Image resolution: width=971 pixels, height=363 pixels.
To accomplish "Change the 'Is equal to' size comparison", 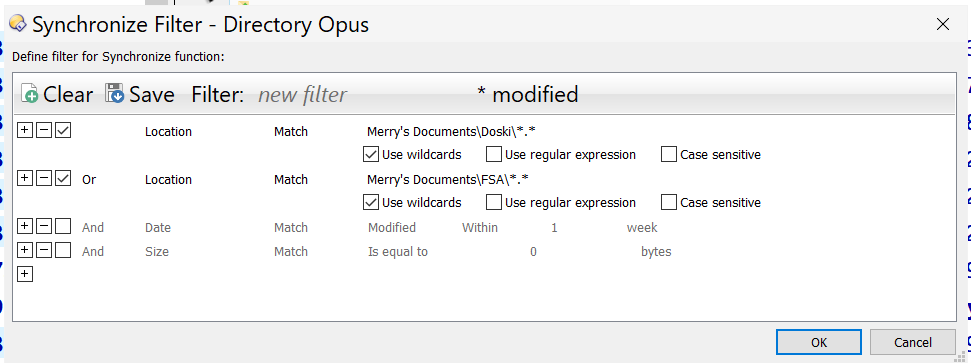I will (398, 252).
